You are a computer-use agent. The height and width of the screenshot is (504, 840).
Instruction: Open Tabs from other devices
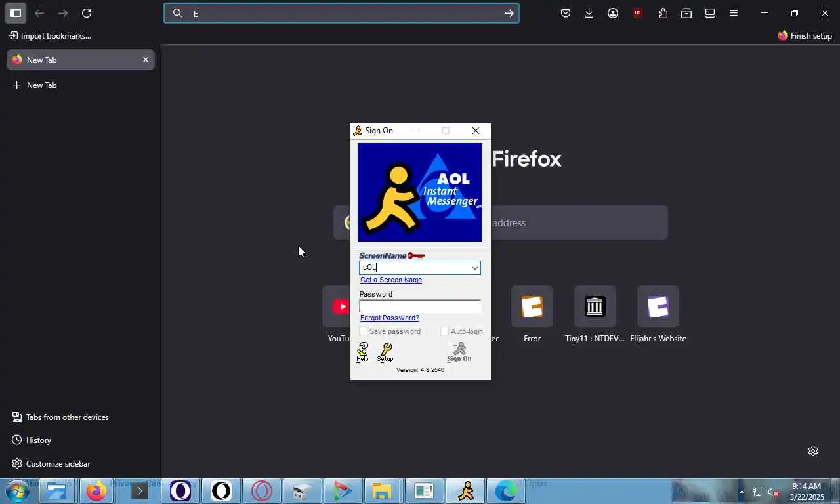click(x=60, y=417)
